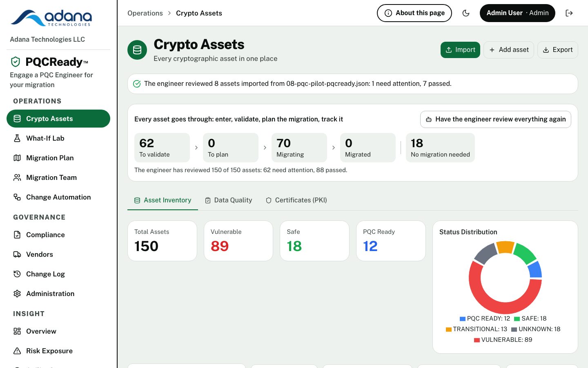Open About this page info
588x368 pixels.
[414, 13]
